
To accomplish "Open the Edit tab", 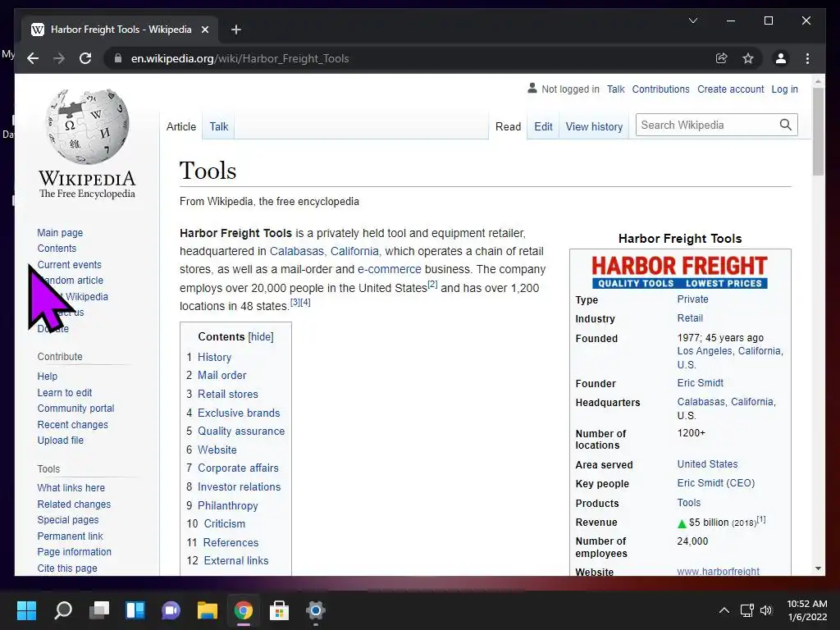I will click(x=543, y=126).
